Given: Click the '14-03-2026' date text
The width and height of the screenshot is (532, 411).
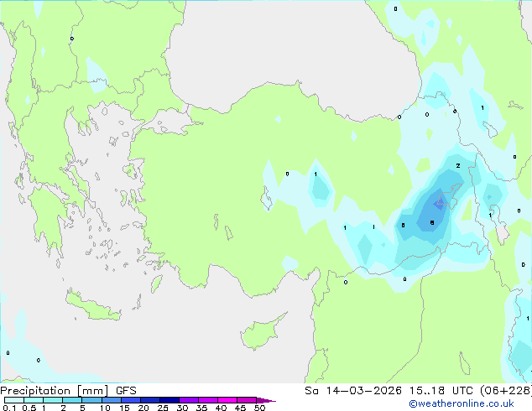Looking at the screenshot, I should point(363,391).
